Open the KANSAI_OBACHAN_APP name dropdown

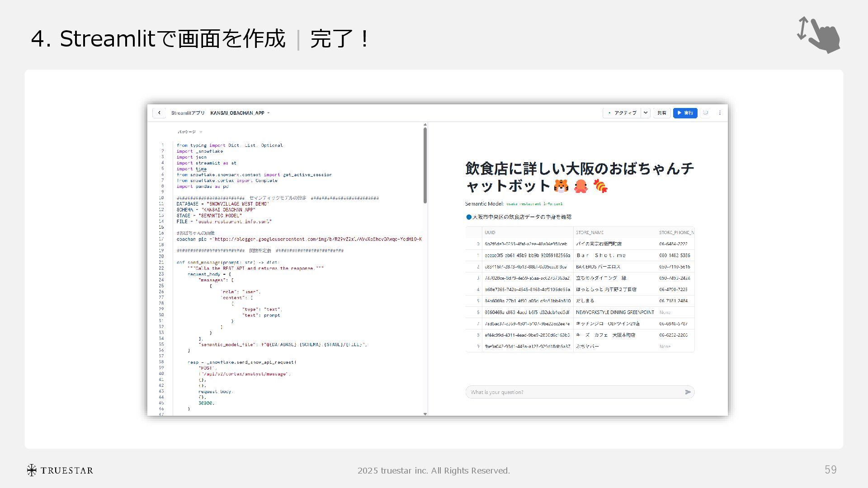pos(240,113)
